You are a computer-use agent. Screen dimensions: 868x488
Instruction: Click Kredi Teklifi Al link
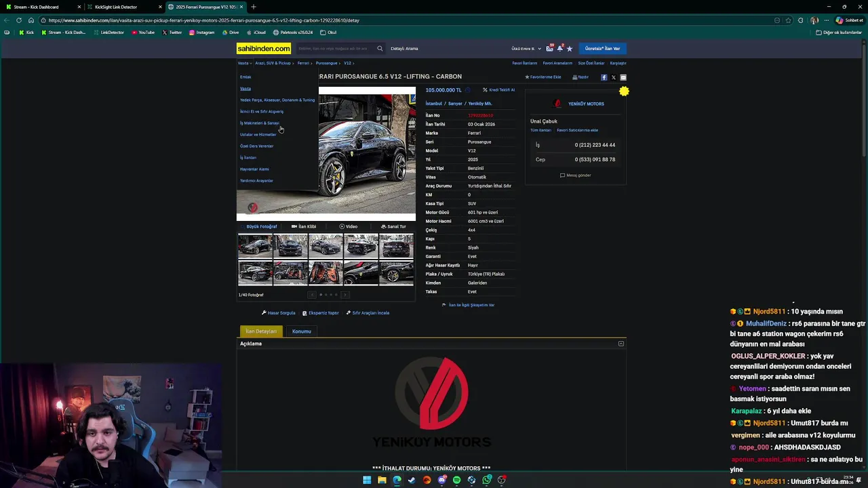[499, 89]
